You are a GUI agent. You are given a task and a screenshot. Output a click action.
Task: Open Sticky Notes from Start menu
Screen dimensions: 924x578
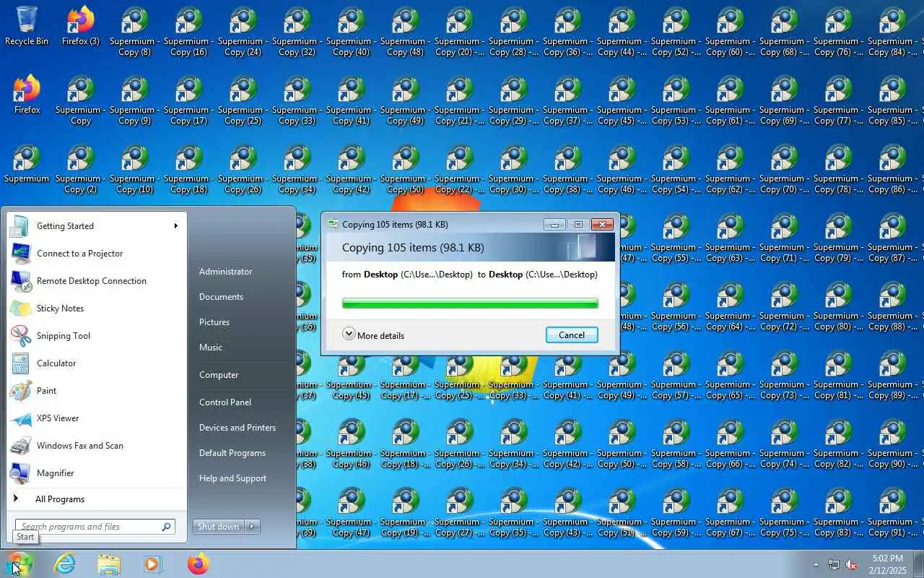(96, 308)
